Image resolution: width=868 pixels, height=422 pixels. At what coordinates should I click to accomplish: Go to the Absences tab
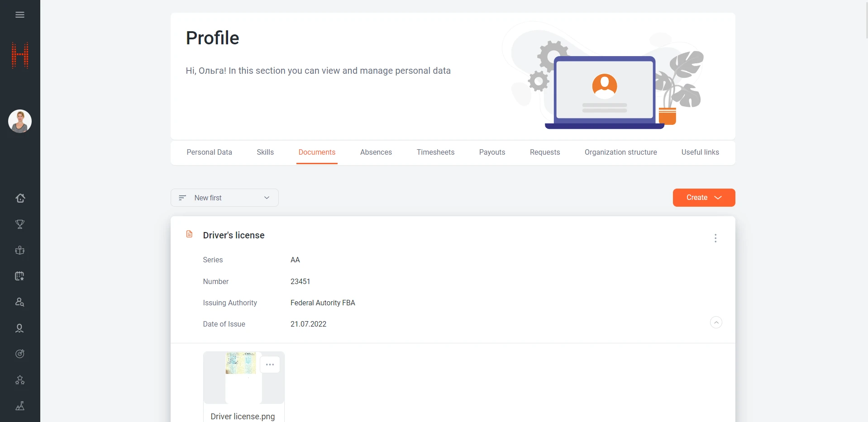tap(376, 152)
